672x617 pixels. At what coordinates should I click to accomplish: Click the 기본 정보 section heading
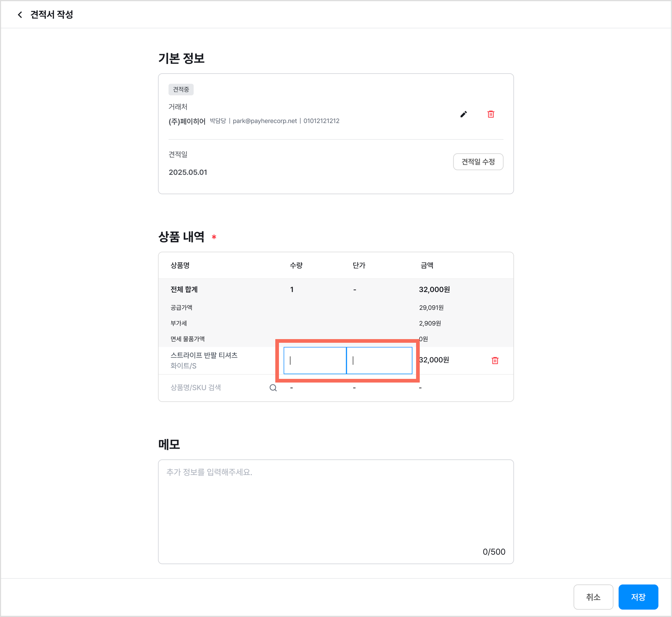(x=181, y=58)
